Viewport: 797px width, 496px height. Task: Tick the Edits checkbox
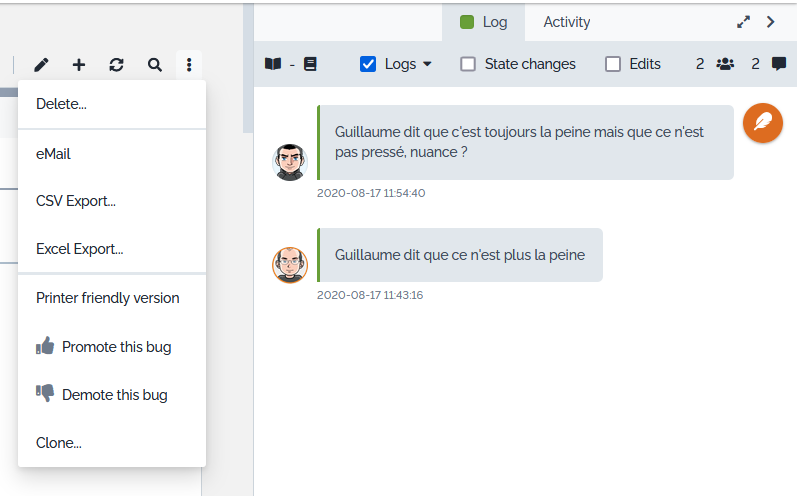click(x=613, y=64)
